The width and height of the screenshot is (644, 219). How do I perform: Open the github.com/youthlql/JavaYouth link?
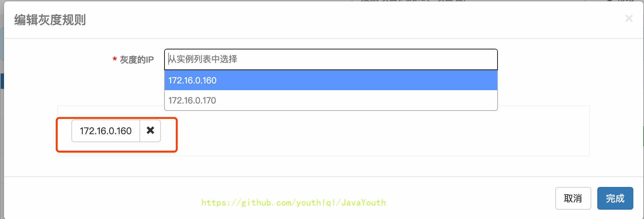[294, 203]
